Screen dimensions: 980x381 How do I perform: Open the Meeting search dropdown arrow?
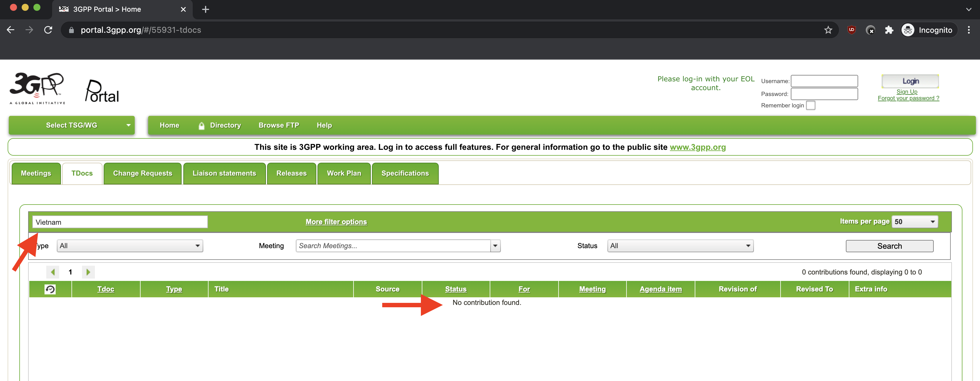click(x=495, y=246)
